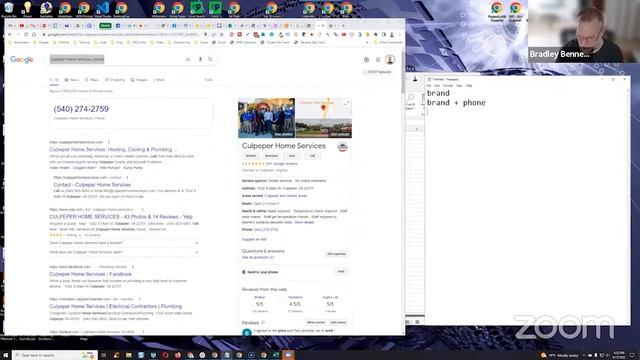The width and height of the screenshot is (640, 360).
Task: Submit search with the magnifying glass icon
Action: coord(210,60)
